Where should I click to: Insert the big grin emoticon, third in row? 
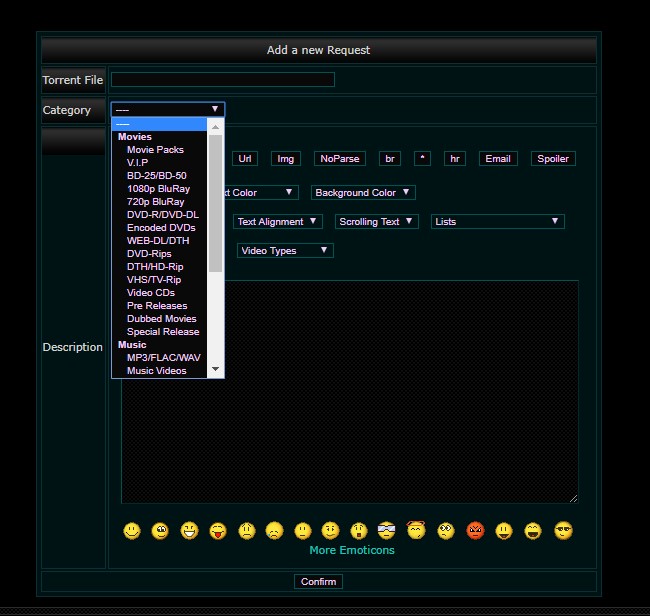pyautogui.click(x=189, y=531)
